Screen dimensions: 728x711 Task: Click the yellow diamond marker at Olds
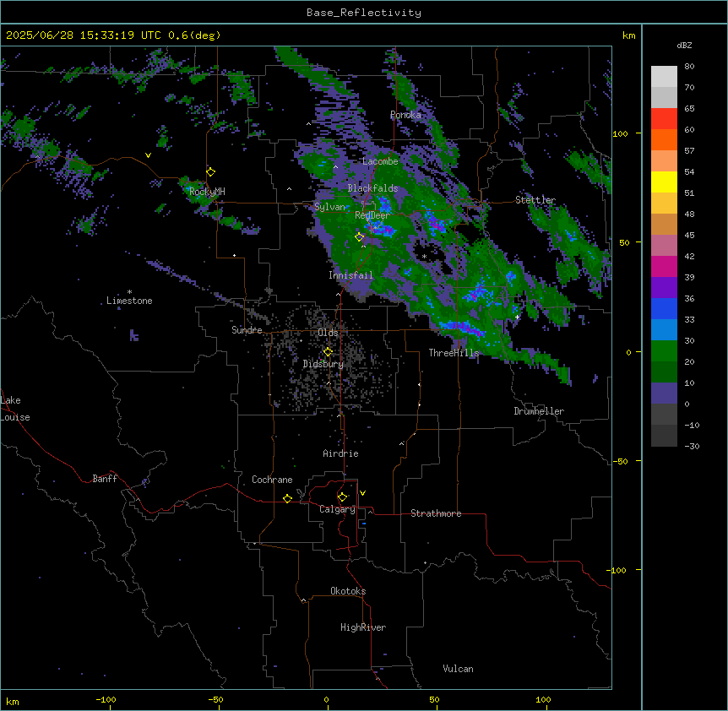pos(328,352)
